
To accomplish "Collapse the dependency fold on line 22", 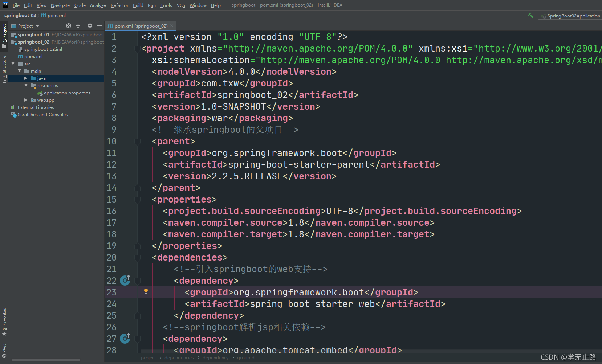I will click(x=138, y=281).
